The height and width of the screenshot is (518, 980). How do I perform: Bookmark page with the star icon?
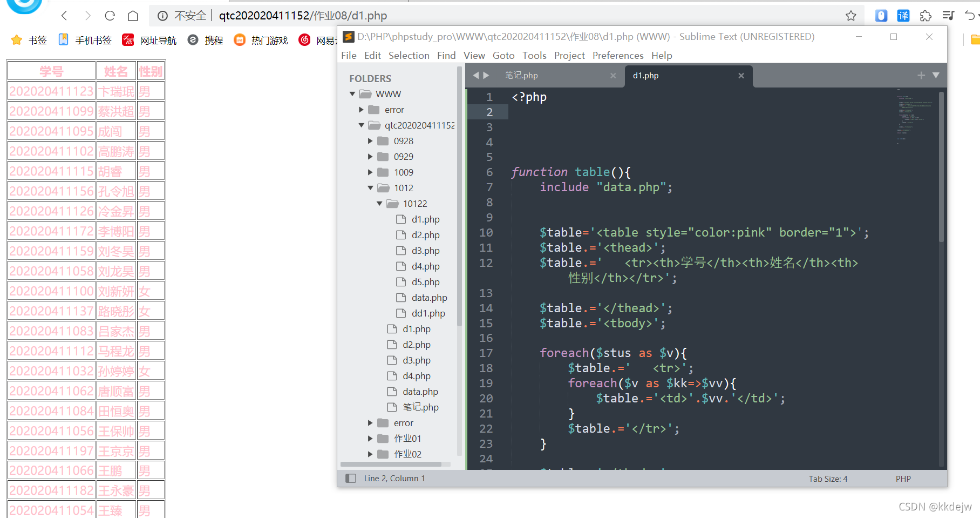click(x=851, y=16)
